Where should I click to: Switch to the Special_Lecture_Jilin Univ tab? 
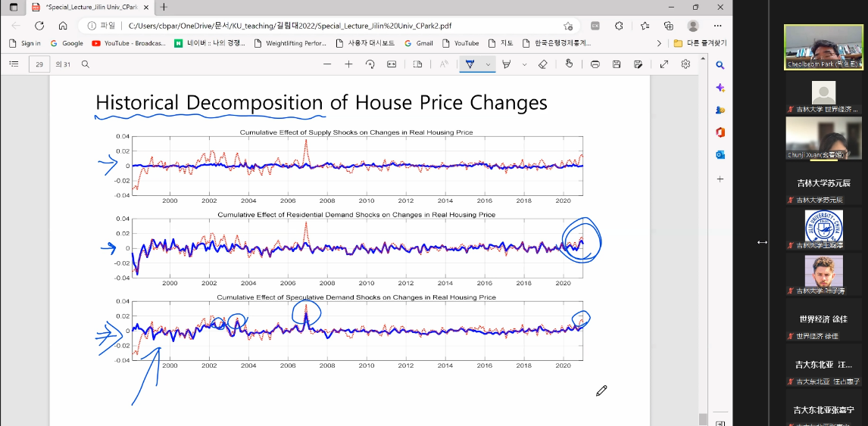86,7
